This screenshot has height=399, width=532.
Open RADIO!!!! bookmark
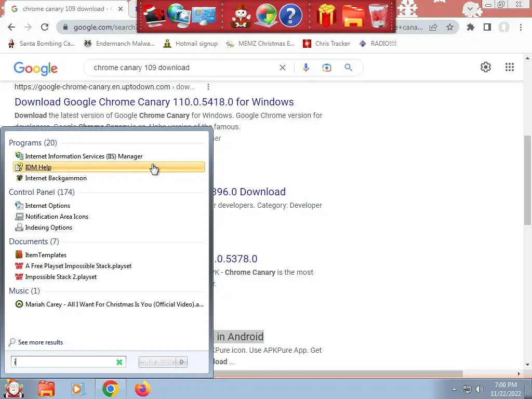[x=378, y=44]
